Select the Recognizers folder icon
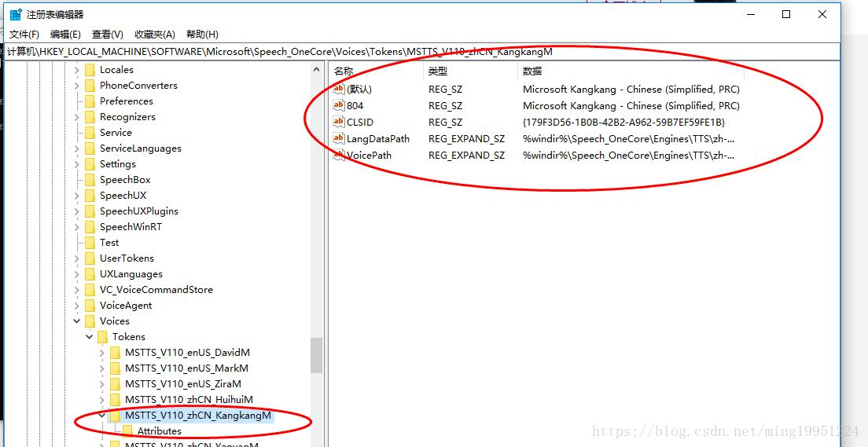Screen dimensions: 868x447 (x=90, y=117)
